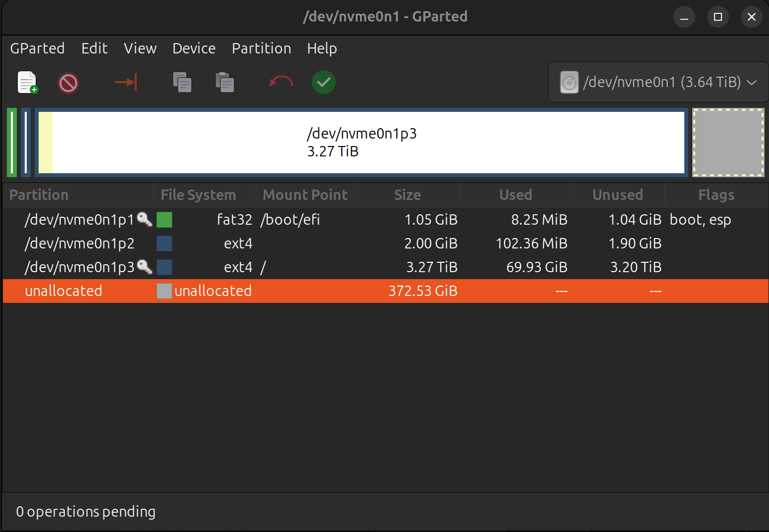Click the key icon next to nvme0n1p3
The width and height of the screenshot is (769, 532).
[145, 267]
